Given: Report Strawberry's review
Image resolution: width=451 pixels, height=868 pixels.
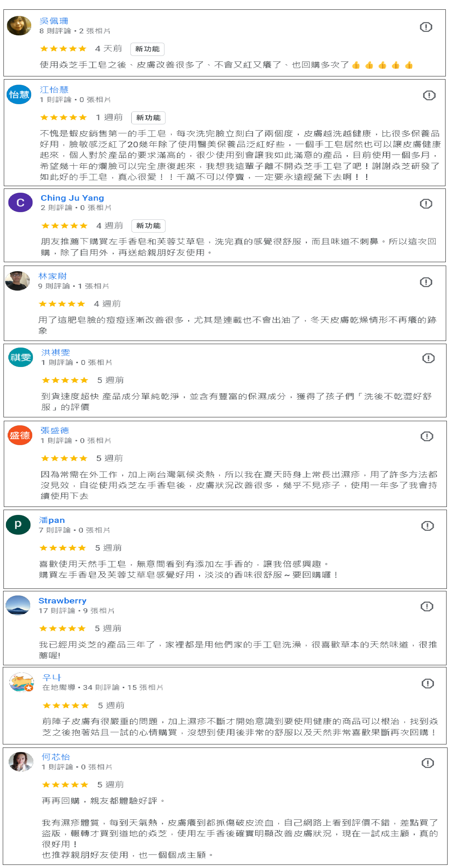Looking at the screenshot, I should pyautogui.click(x=427, y=606).
